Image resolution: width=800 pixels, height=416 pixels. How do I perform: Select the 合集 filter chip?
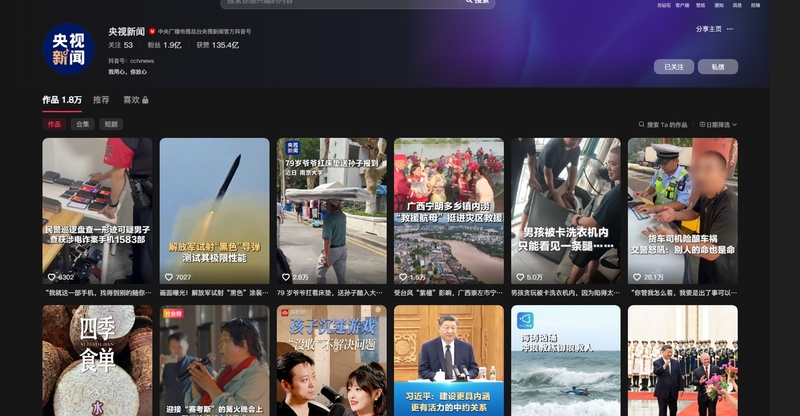click(83, 124)
